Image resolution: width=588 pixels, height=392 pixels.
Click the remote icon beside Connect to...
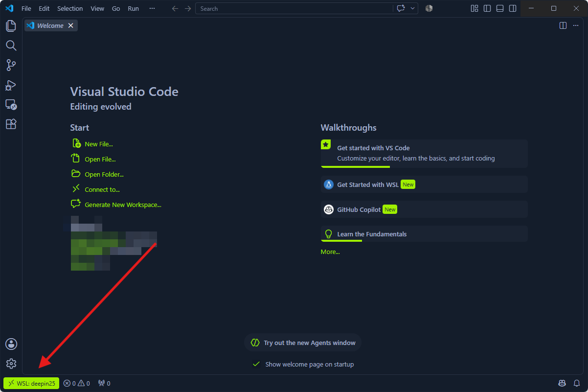[76, 189]
